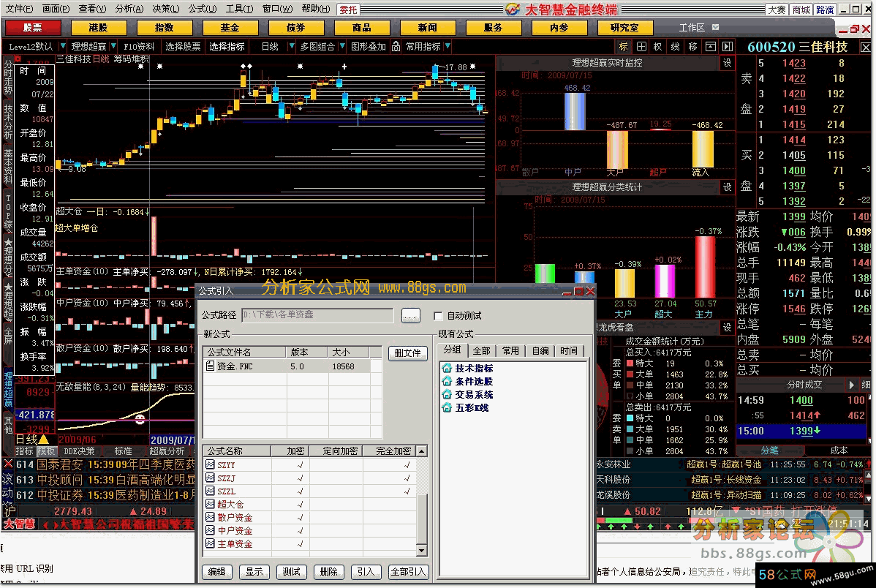Screen dimensions: 876x588
Task: Select the SZZJ formula icon
Action: point(210,478)
